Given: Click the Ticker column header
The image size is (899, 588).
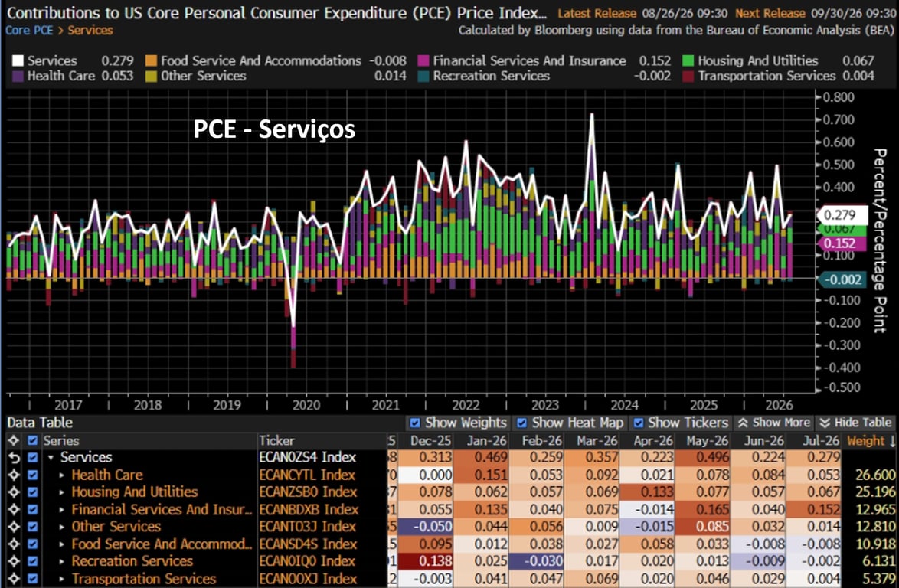Looking at the screenshot, I should (x=276, y=441).
